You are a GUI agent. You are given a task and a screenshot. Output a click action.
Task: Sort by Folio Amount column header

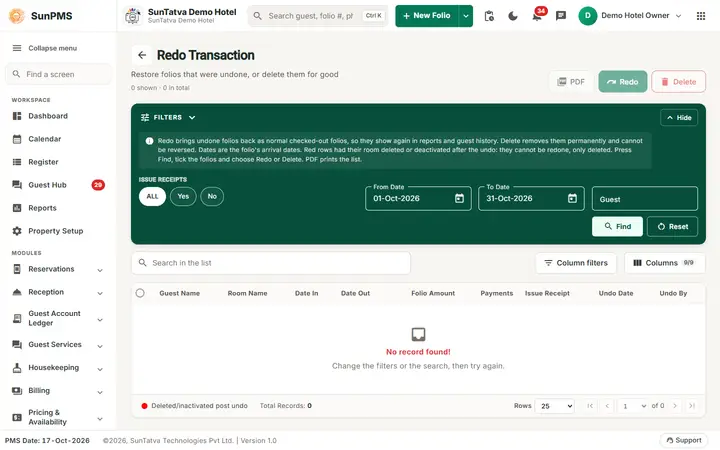[x=433, y=293]
